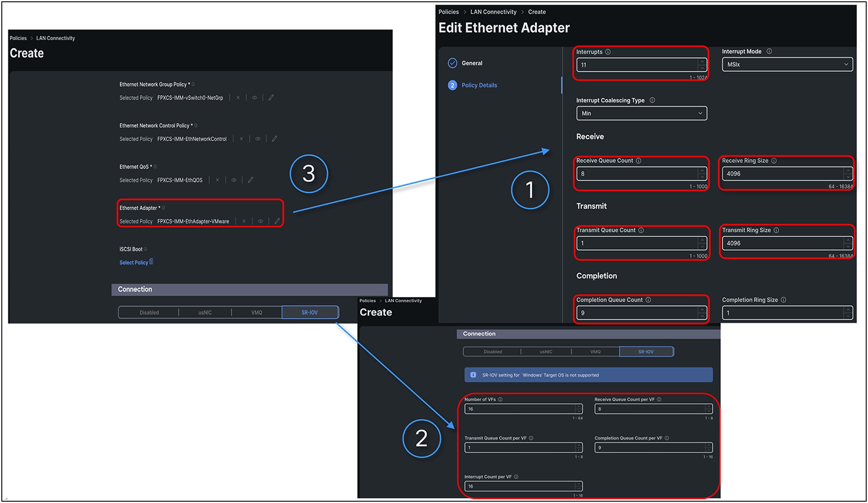Choose the usNIC connection option in left window
868x503 pixels.
pos(205,312)
